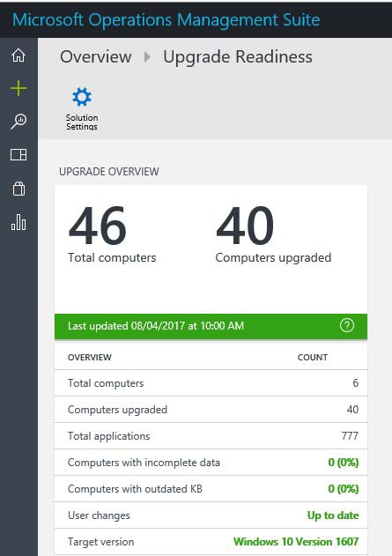
Task: Click the large 40 Computers upgraded number
Action: point(245,226)
